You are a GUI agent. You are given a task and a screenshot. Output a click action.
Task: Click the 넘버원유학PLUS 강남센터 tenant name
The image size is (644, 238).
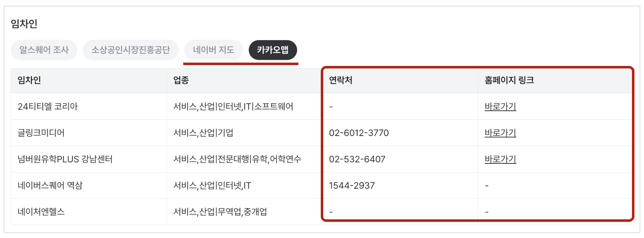pos(65,159)
